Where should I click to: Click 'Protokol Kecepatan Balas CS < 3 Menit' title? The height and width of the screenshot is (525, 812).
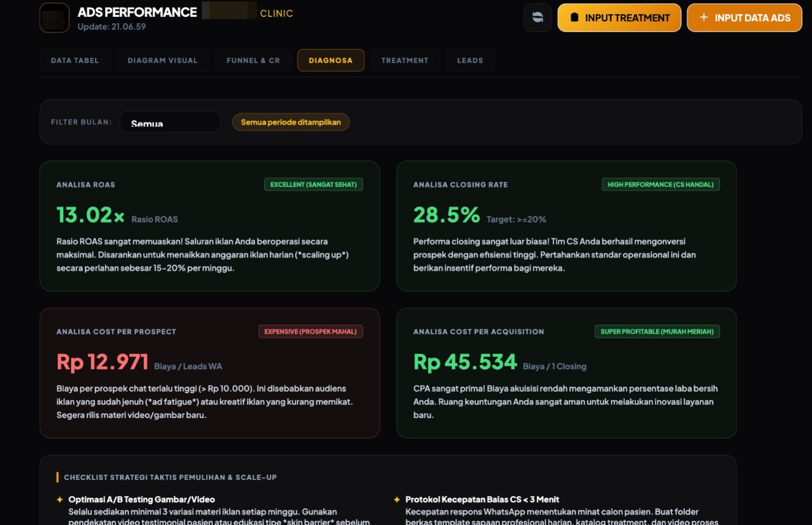(482, 500)
